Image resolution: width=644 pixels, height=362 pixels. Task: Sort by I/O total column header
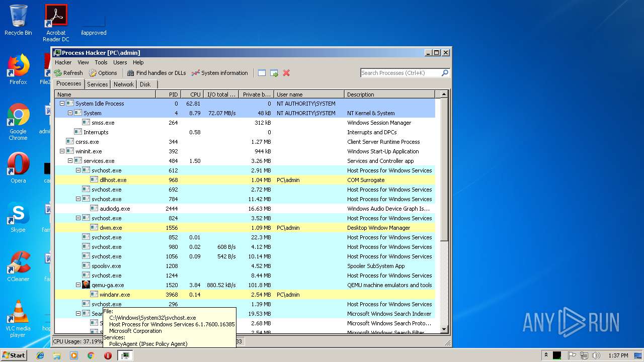(221, 95)
